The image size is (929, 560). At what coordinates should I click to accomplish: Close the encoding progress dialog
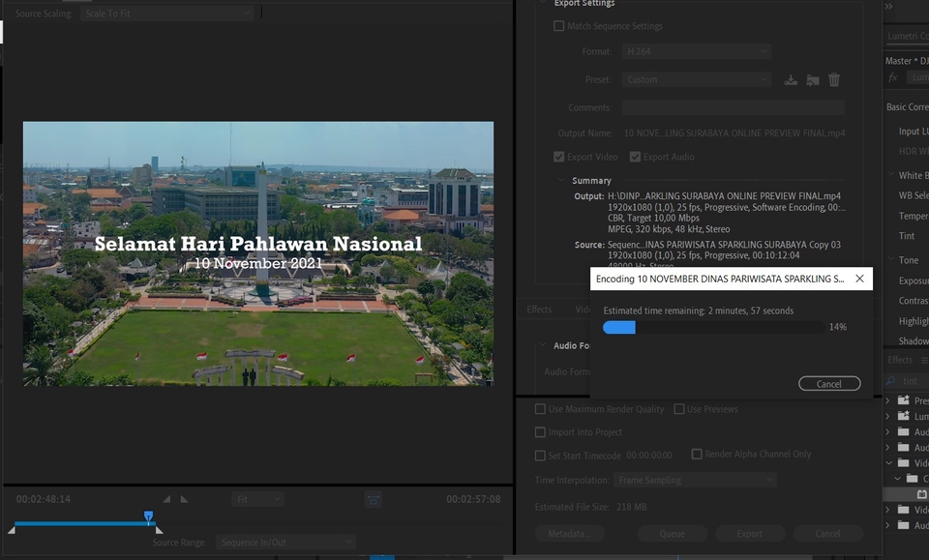coord(859,279)
